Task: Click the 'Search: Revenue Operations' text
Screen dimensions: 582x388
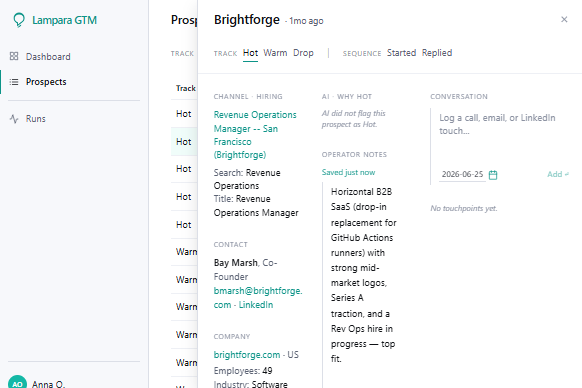Action: click(247, 179)
